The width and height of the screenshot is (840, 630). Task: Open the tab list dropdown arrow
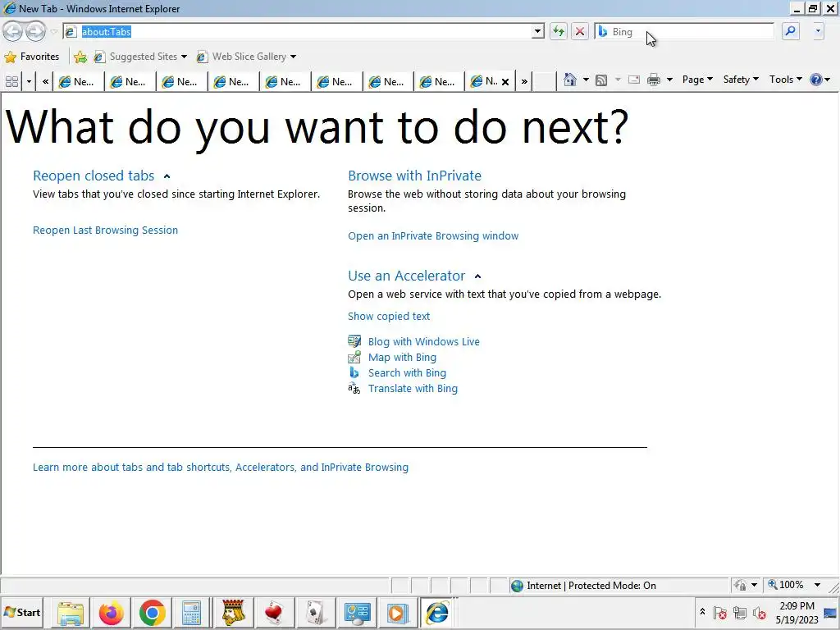tap(29, 81)
